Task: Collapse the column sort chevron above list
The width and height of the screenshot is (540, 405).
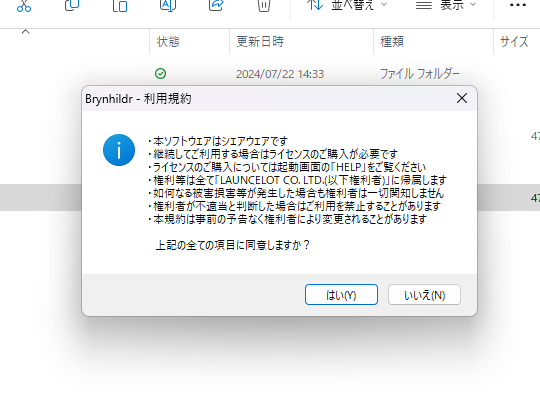Action: tap(25, 32)
